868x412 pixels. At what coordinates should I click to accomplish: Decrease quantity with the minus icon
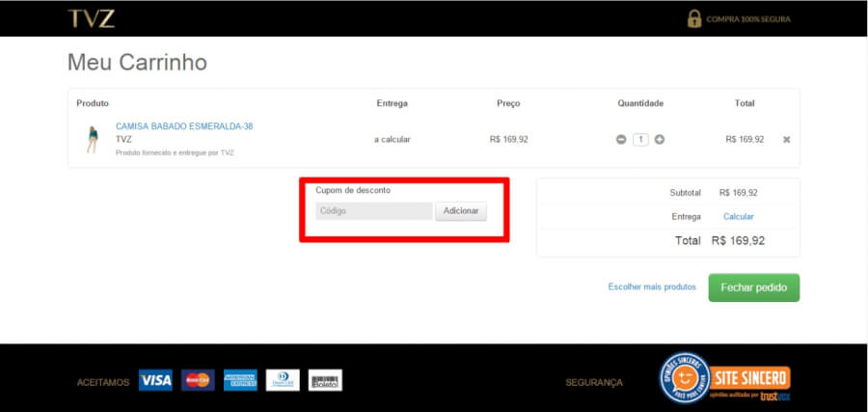tap(621, 140)
